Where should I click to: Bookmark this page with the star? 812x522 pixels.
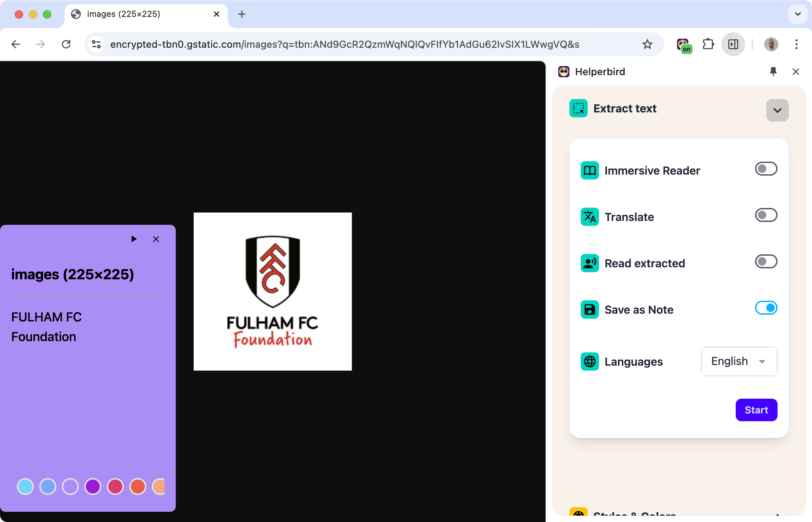click(x=647, y=44)
